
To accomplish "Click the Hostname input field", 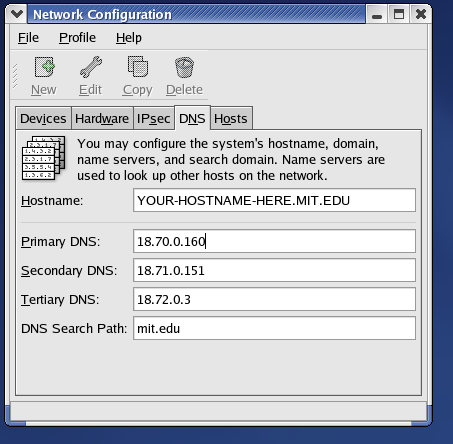I will tap(274, 200).
